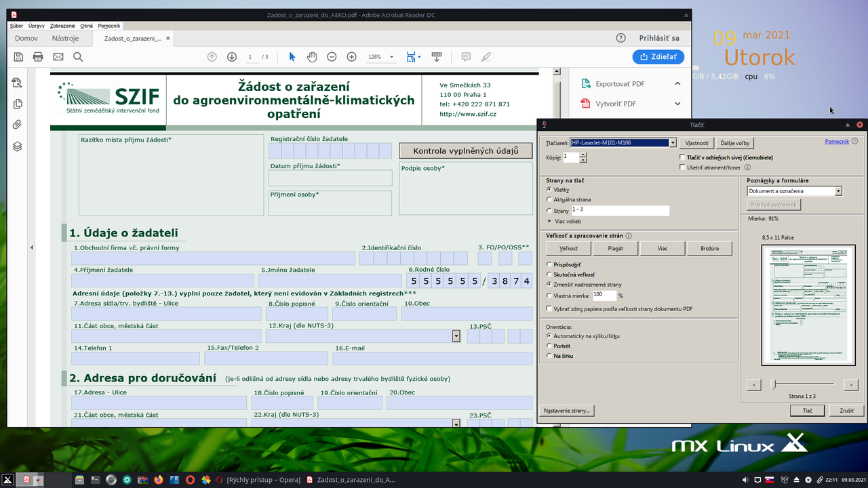Click the Tlač button to print

(808, 411)
